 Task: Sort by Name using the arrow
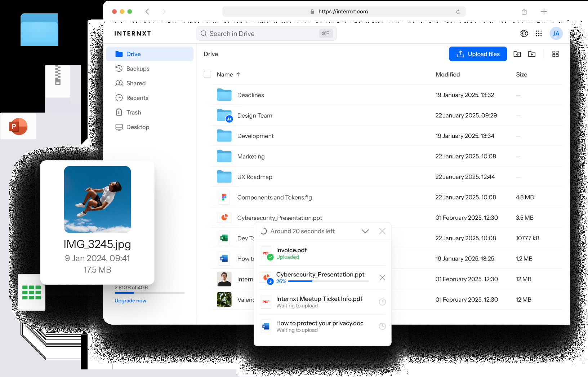[238, 74]
